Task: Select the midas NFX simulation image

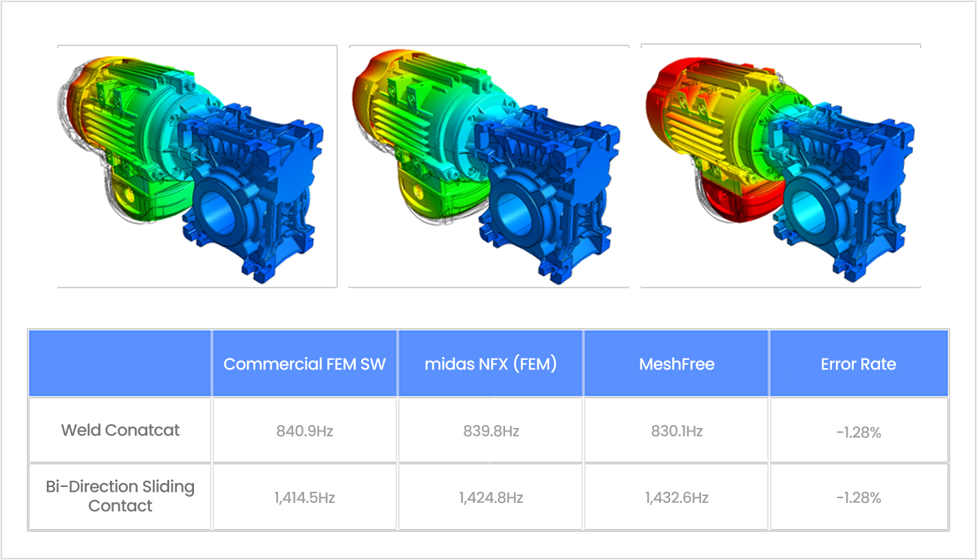Action: click(x=488, y=166)
